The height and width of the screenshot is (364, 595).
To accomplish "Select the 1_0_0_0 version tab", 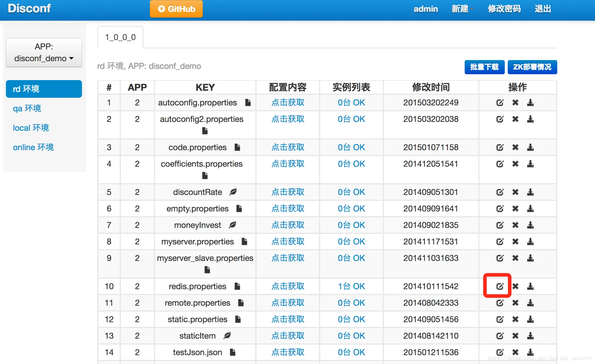I will [x=120, y=37].
